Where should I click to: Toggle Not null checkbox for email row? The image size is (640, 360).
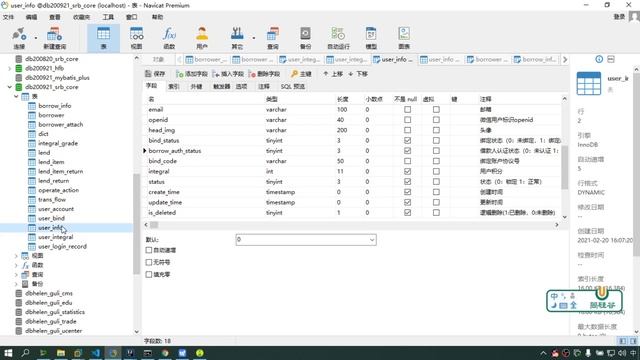[x=407, y=109]
